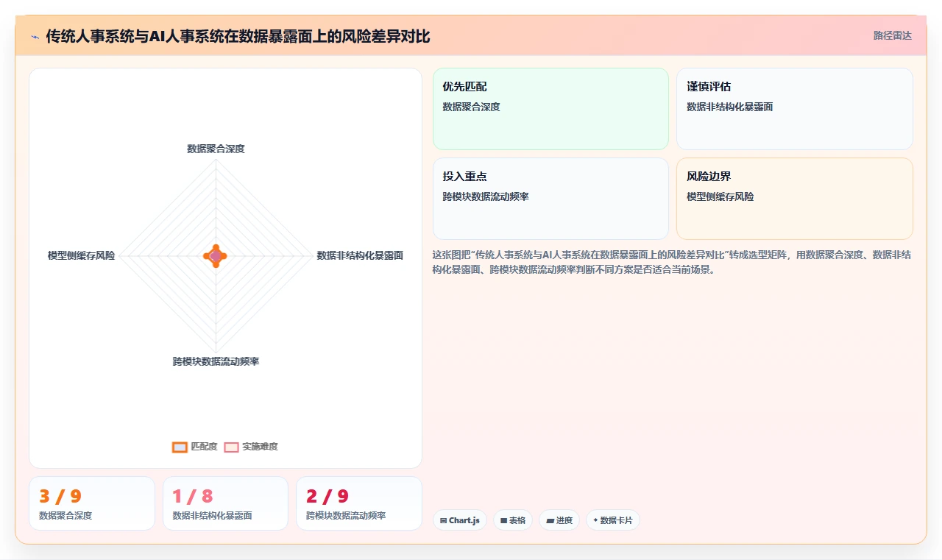Toggle the 实施难度 legend item
The image size is (942, 560).
[x=251, y=447]
